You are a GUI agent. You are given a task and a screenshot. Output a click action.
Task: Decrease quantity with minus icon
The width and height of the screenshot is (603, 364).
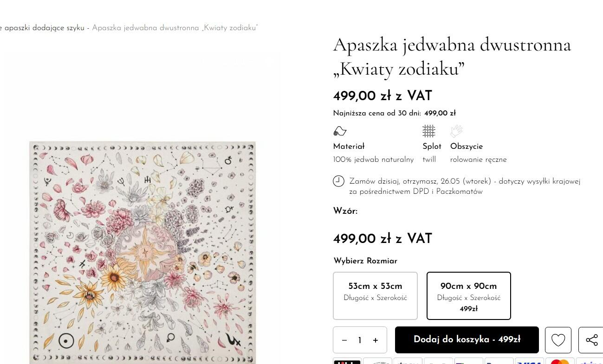[344, 340]
